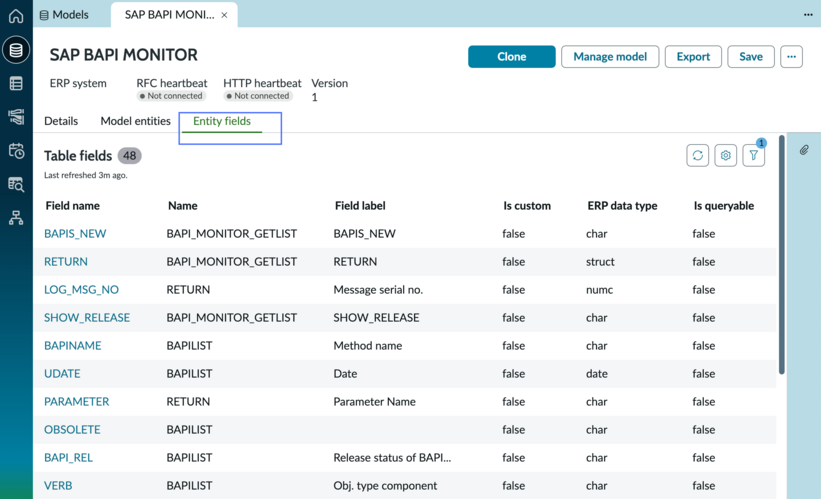
Task: Select the Message serial no. label cell
Action: (x=378, y=290)
